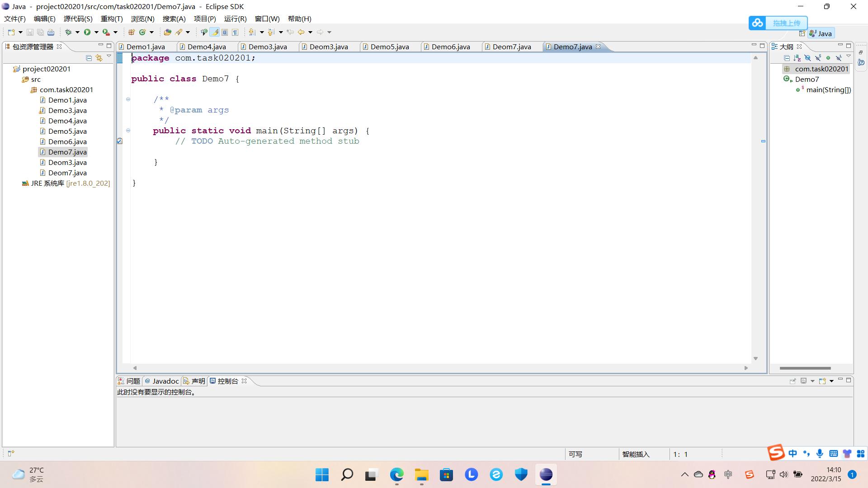Image resolution: width=868 pixels, height=488 pixels.
Task: Open the 运行(R) menu
Action: [x=235, y=19]
